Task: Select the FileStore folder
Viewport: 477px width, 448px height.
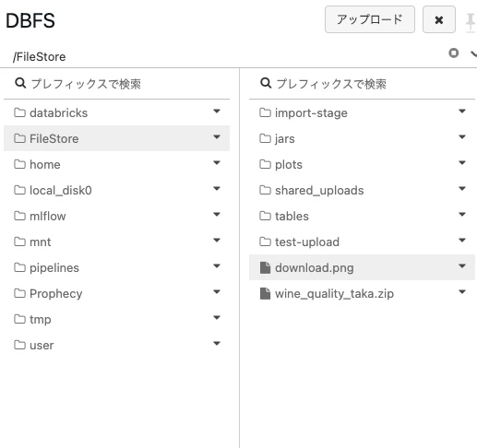Action: pos(116,138)
